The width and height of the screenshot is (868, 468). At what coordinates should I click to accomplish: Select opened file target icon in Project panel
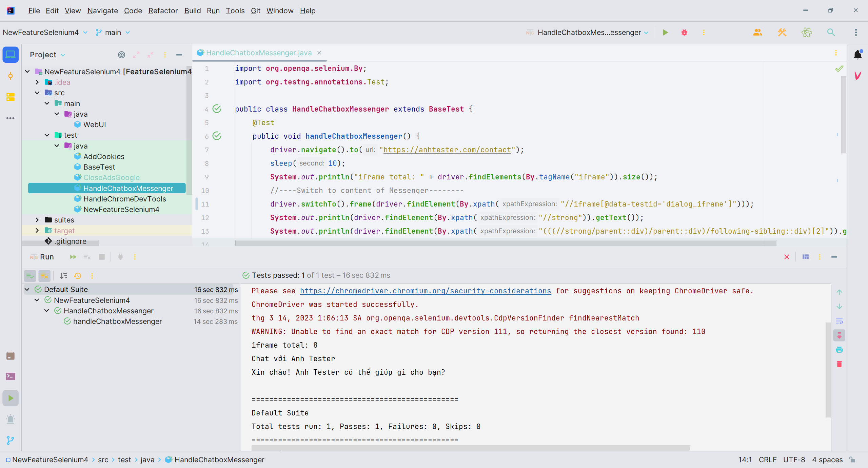click(x=121, y=55)
